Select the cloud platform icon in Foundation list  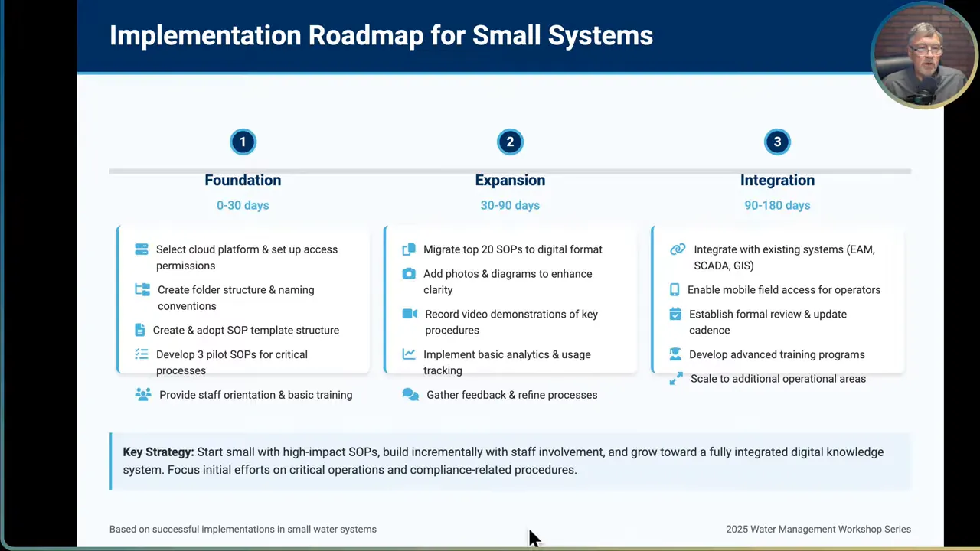[x=141, y=249]
